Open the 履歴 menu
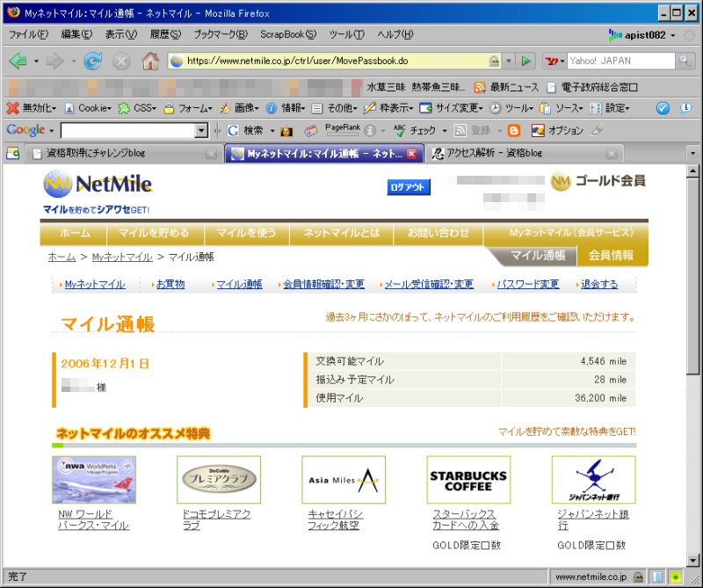This screenshot has width=703, height=588. click(165, 34)
